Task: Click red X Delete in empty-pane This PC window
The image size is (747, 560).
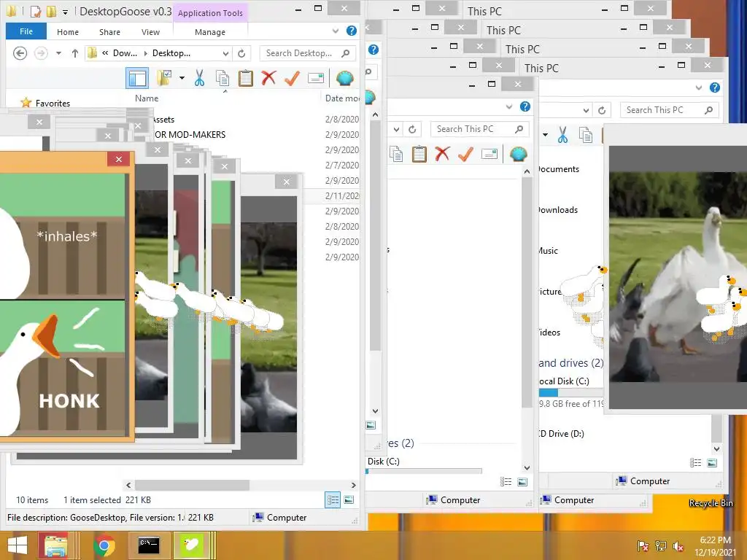Action: pyautogui.click(x=443, y=154)
